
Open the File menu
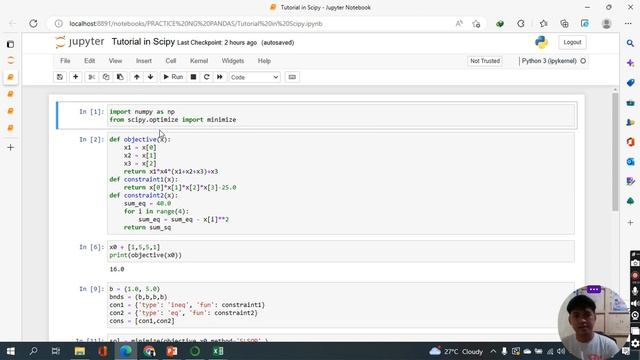65,61
